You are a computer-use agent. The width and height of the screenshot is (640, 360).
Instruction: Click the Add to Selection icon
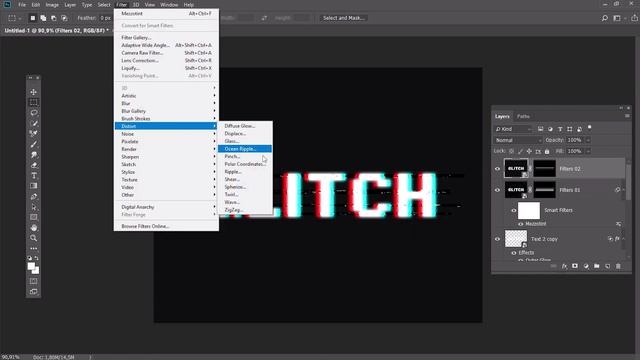click(43, 18)
